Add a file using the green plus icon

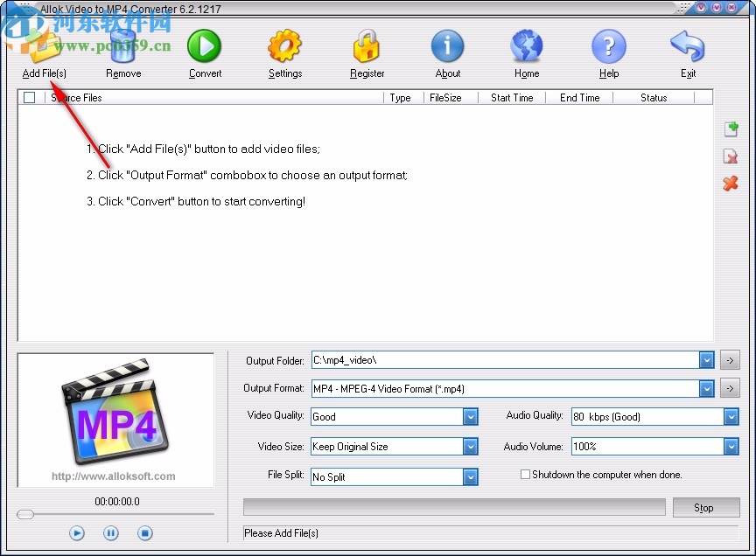tap(731, 129)
